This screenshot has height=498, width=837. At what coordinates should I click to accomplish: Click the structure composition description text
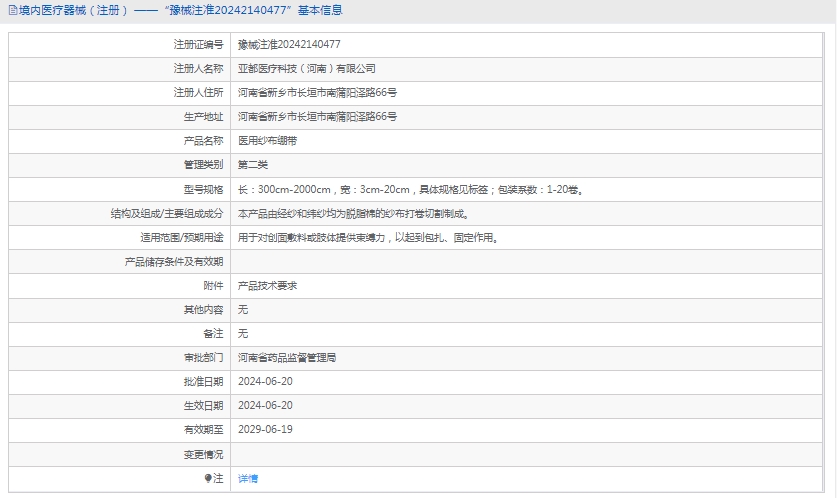coord(353,213)
